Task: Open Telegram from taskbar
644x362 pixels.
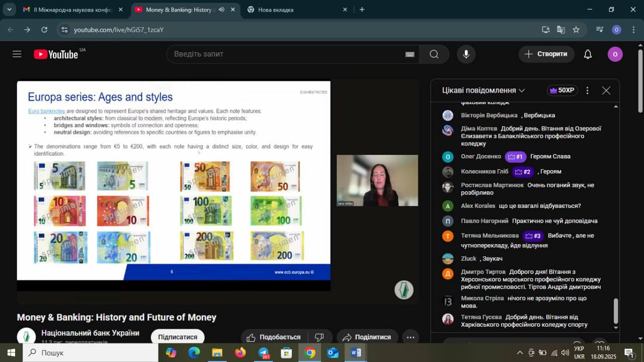Action: point(264,352)
